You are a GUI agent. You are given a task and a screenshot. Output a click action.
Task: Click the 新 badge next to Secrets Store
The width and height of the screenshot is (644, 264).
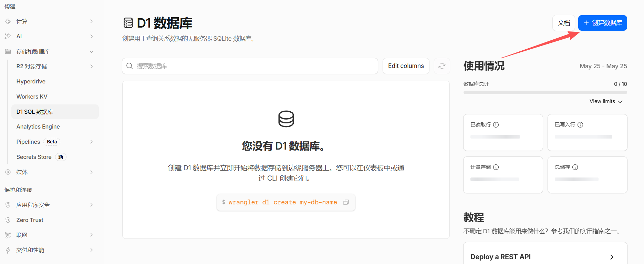tap(61, 157)
